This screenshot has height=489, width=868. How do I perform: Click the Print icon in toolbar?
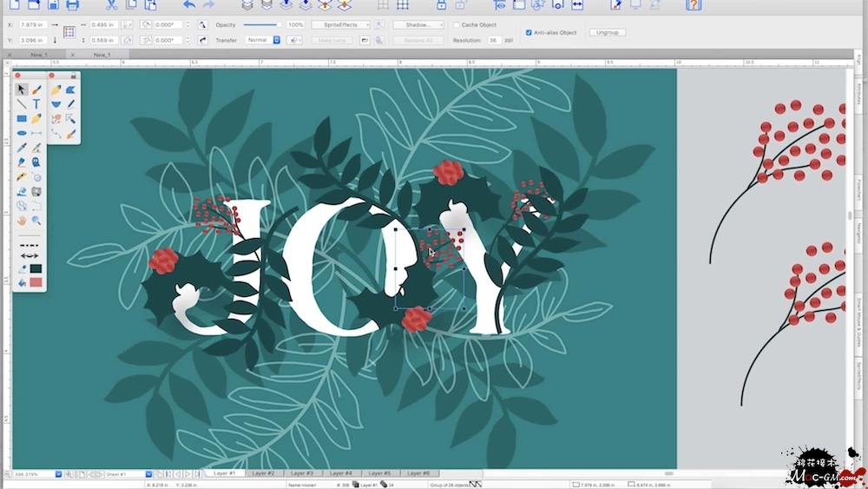73,5
